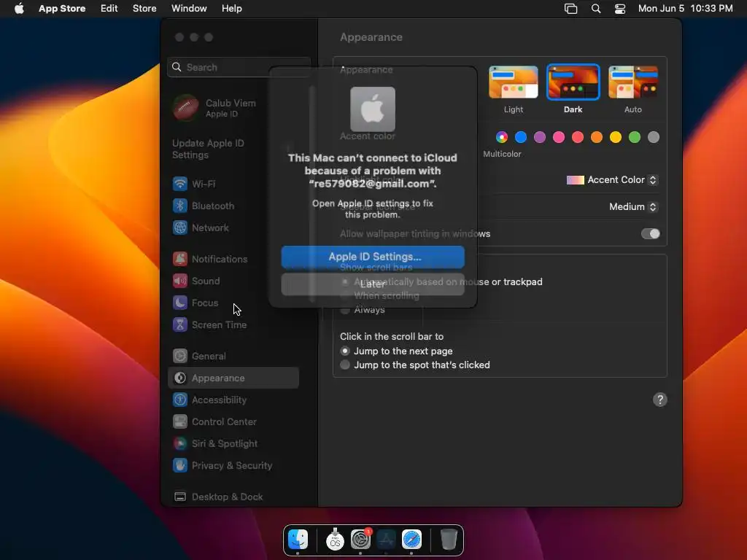Open System Settings from the Dock
This screenshot has width=747, height=560.
pyautogui.click(x=360, y=540)
